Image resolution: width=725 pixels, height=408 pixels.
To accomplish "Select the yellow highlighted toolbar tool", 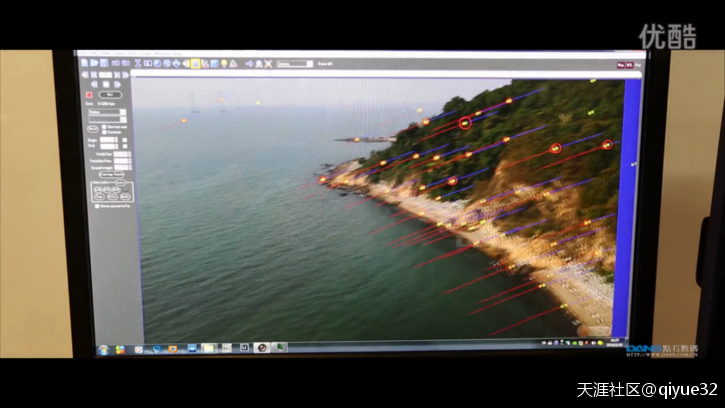I will pyautogui.click(x=195, y=64).
